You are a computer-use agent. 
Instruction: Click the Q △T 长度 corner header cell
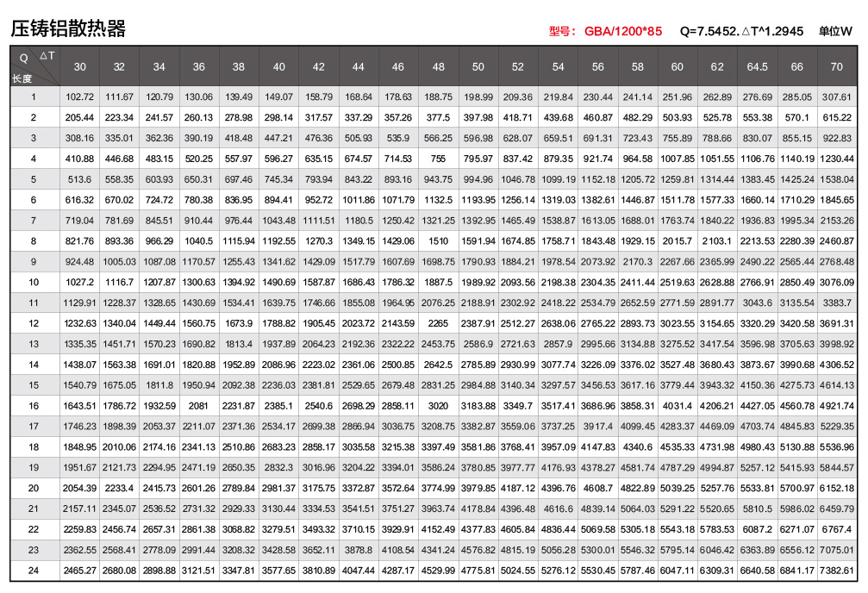[34, 66]
